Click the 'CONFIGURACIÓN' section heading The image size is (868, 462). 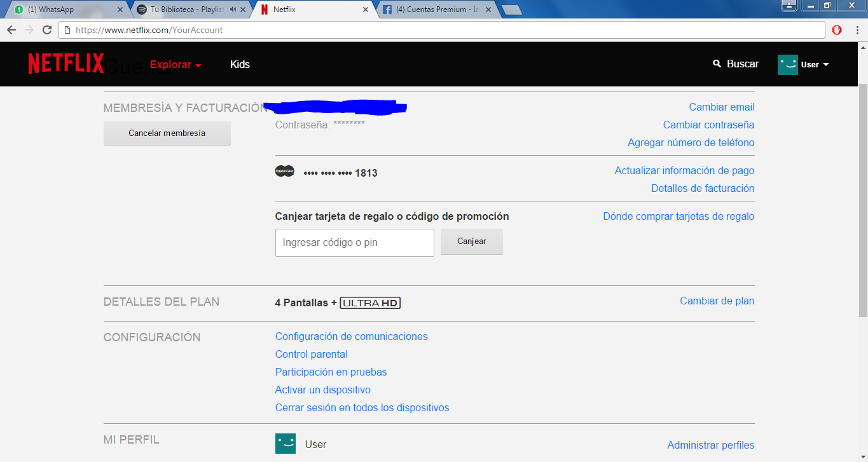coord(152,337)
